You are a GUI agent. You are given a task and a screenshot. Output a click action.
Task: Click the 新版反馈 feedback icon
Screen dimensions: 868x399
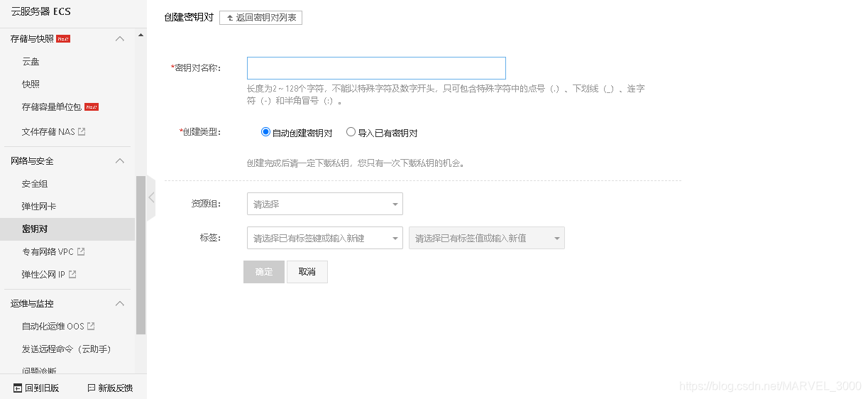pyautogui.click(x=91, y=388)
